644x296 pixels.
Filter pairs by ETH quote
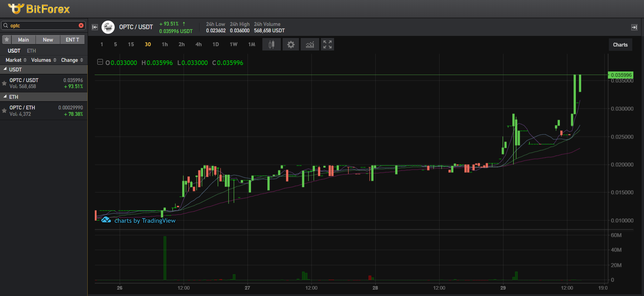click(32, 51)
